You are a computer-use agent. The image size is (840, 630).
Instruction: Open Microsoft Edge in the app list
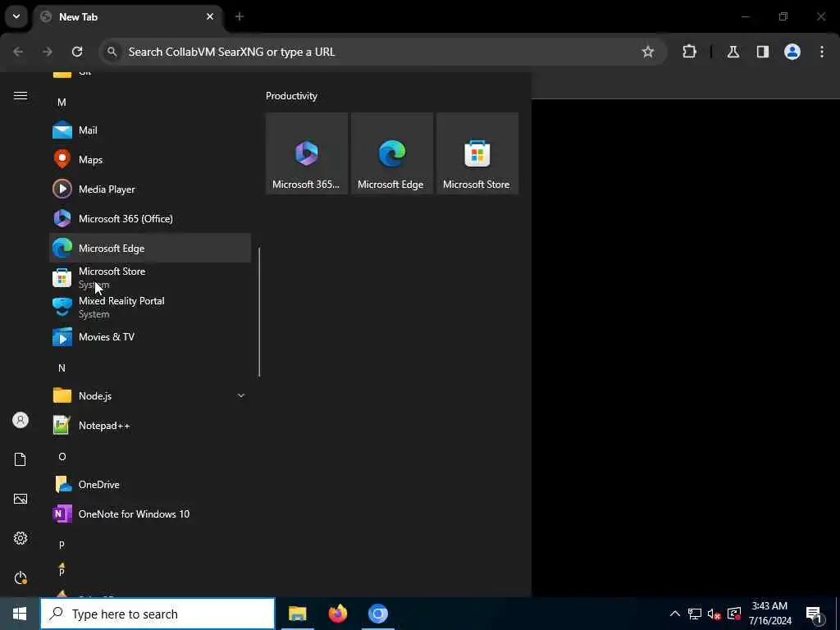click(150, 248)
